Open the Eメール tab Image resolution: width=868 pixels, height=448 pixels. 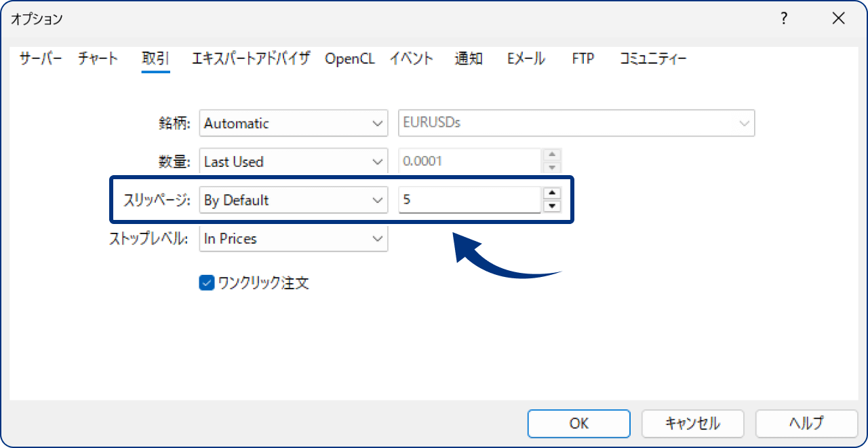(x=525, y=58)
